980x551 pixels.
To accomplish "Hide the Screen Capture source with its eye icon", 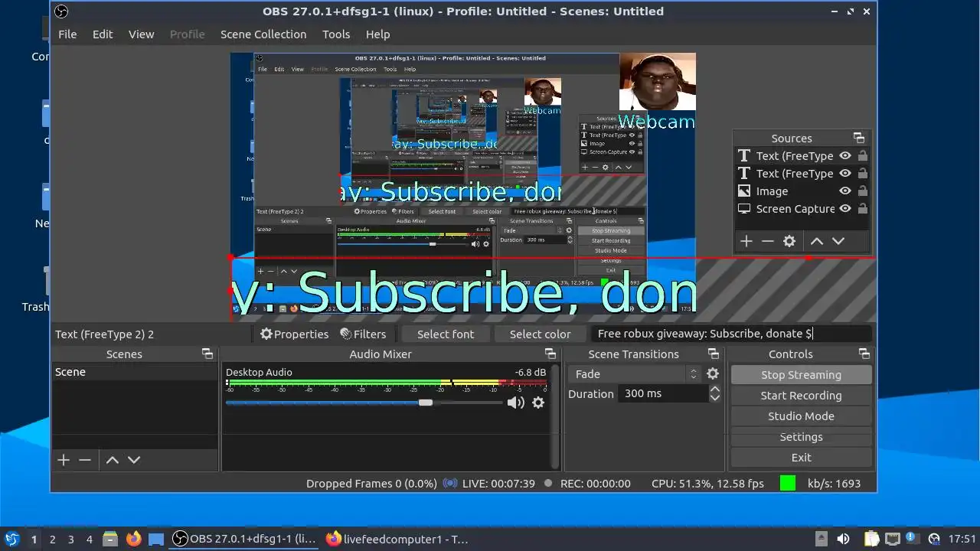I will tap(845, 209).
